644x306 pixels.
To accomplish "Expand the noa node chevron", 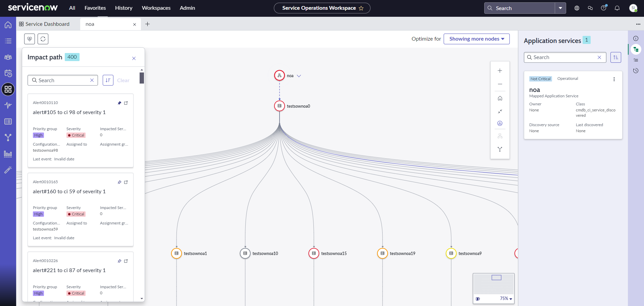I will (x=299, y=76).
